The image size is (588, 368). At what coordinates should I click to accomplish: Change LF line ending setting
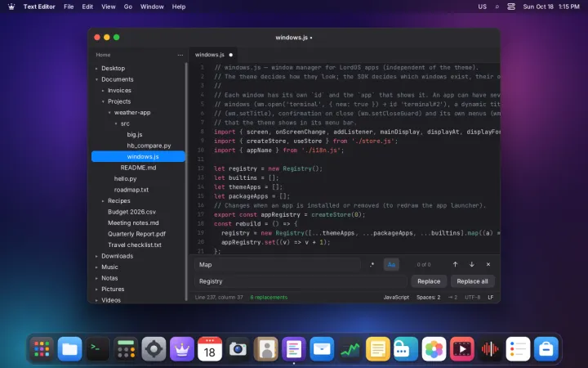pos(491,297)
